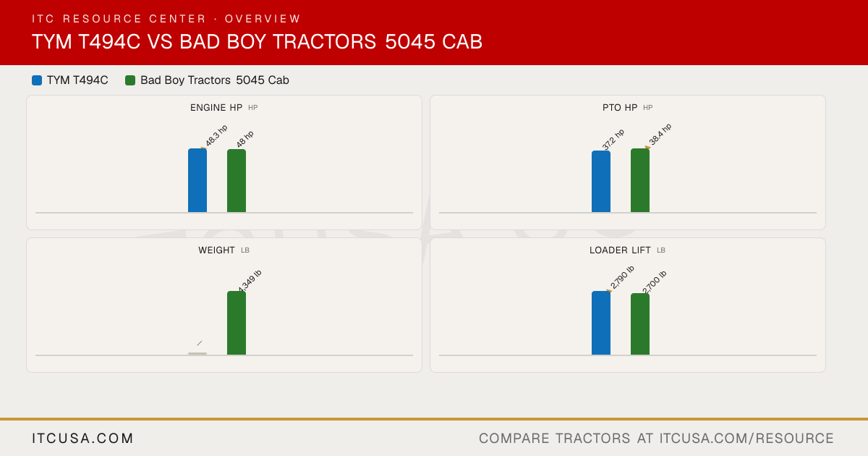Click the ENGINE HP chart title

pos(216,108)
